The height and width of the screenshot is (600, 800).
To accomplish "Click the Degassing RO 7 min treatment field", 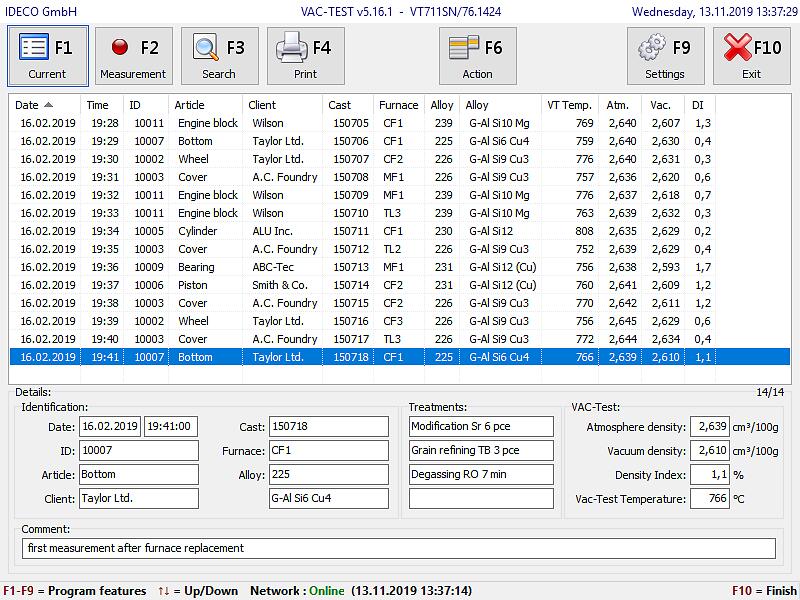I will point(481,474).
